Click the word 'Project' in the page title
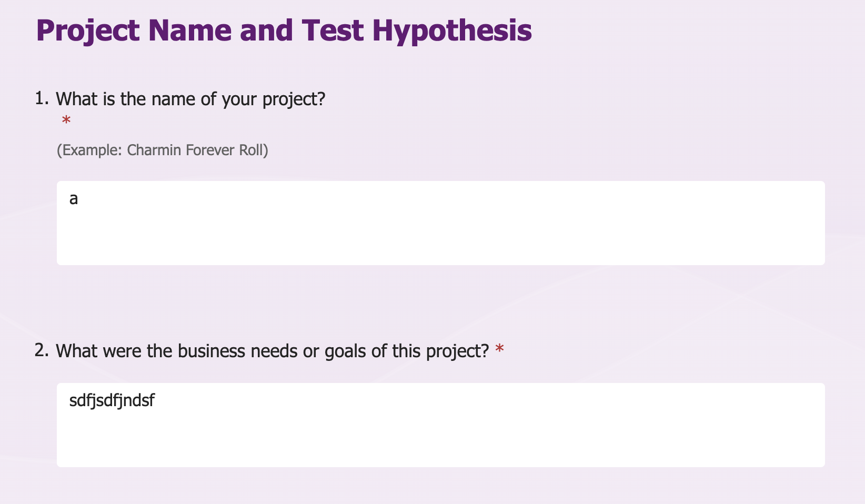The image size is (865, 504). coord(88,32)
